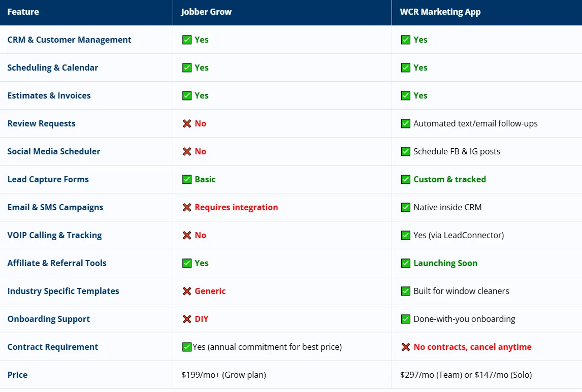This screenshot has width=582, height=392.
Task: Select the CRM & Customer Management label
Action: tap(70, 40)
